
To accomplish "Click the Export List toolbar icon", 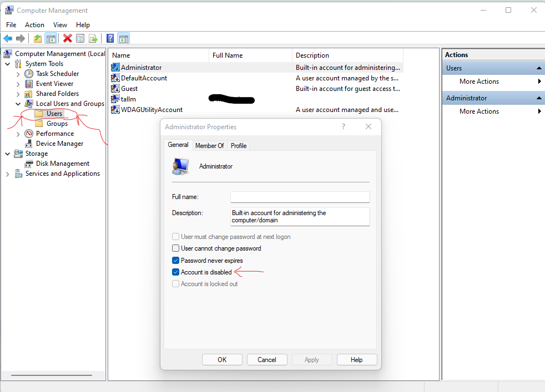I will pyautogui.click(x=93, y=38).
